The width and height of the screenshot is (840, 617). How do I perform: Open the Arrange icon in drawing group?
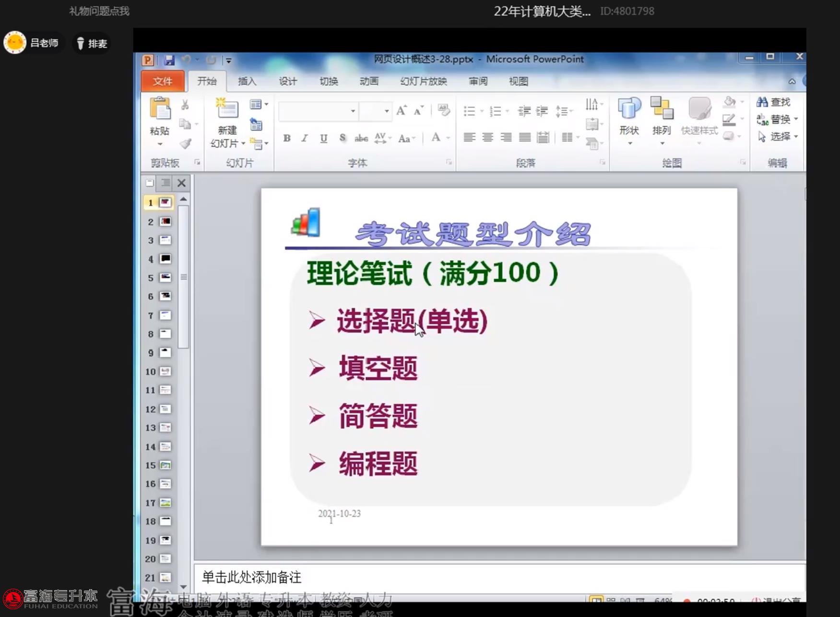pos(662,108)
